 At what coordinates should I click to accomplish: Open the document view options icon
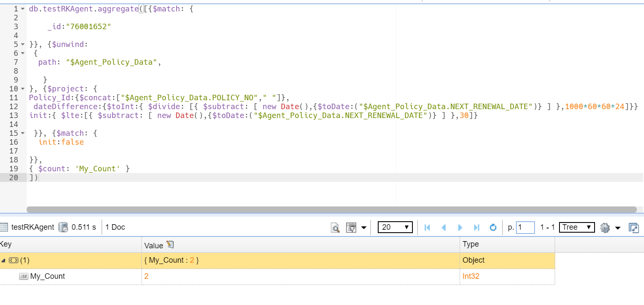pyautogui.click(x=351, y=227)
